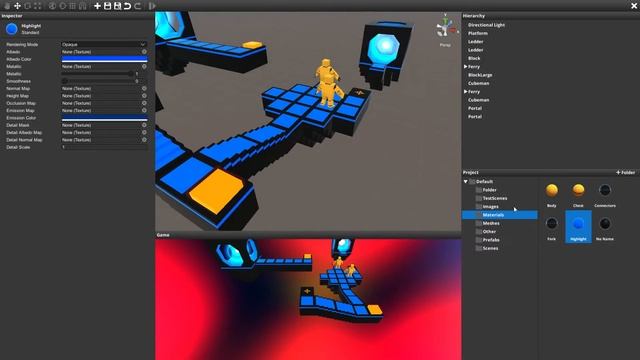
Task: Select Block in Hierarchy
Action: (x=474, y=58)
